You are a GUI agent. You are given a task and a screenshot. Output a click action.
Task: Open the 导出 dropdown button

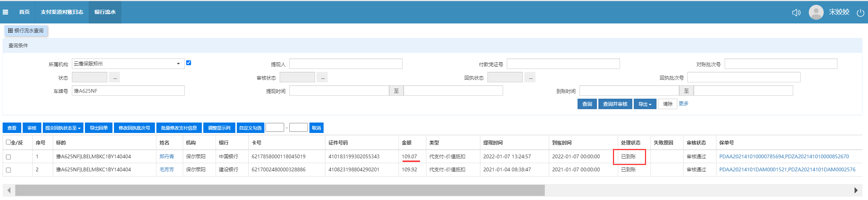645,104
